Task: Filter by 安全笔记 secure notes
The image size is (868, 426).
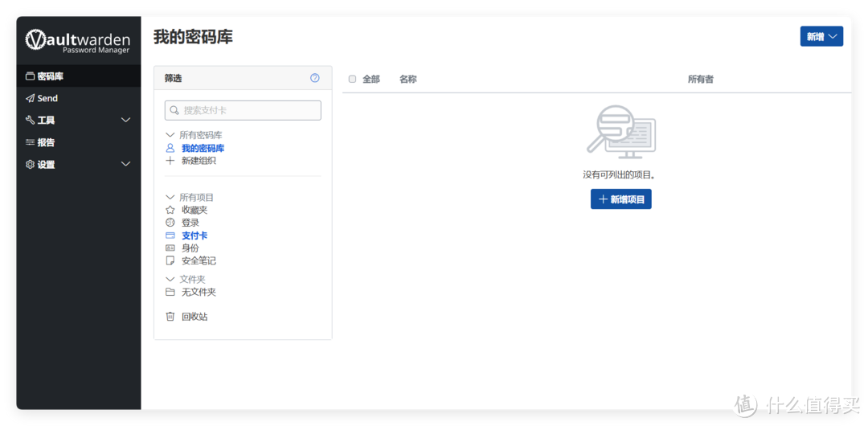Action: point(199,260)
